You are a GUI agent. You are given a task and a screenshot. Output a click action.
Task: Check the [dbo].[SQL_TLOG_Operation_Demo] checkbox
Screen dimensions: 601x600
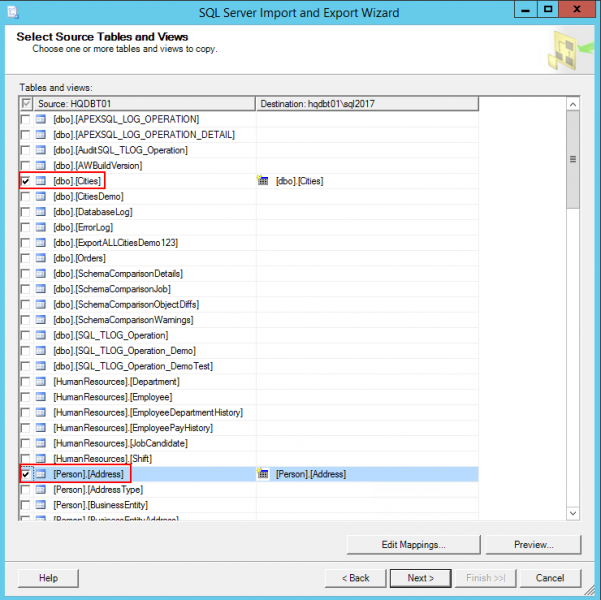point(25,351)
